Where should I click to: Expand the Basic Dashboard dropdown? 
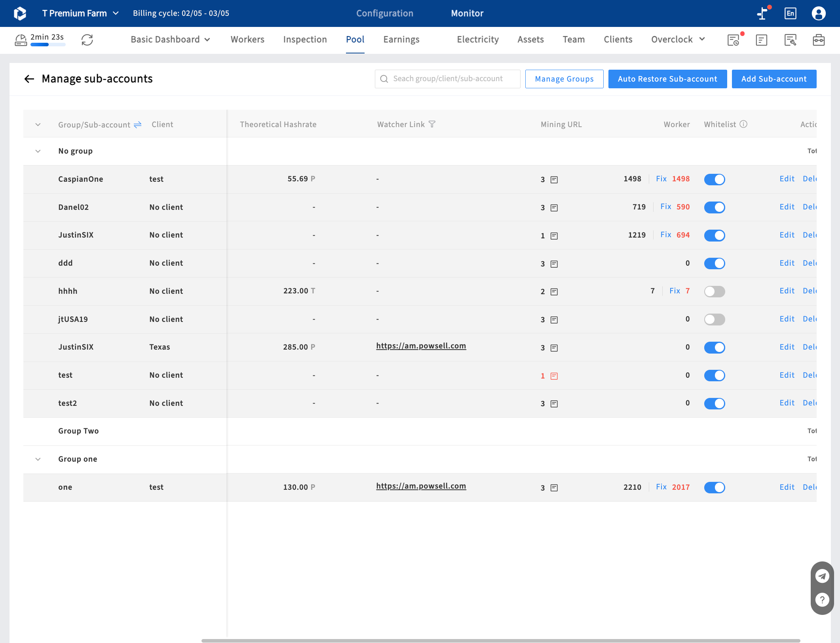point(170,40)
